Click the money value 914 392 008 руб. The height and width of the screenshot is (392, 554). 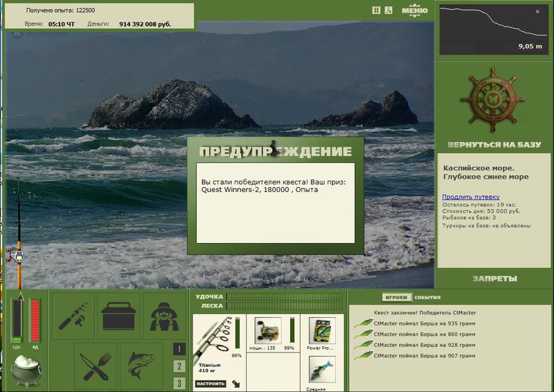(145, 24)
